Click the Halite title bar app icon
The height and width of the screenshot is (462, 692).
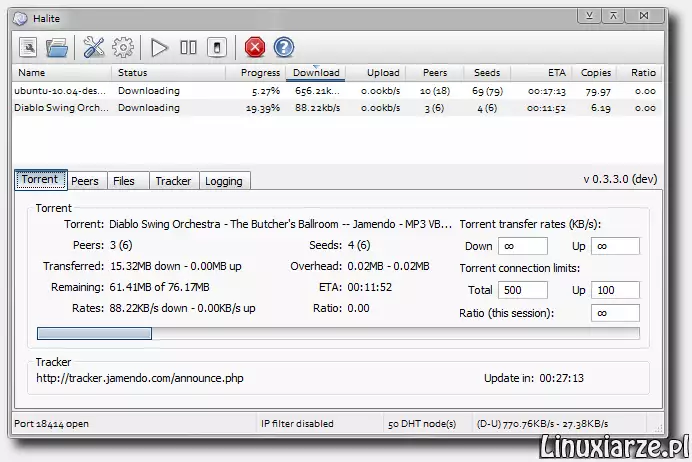point(20,19)
